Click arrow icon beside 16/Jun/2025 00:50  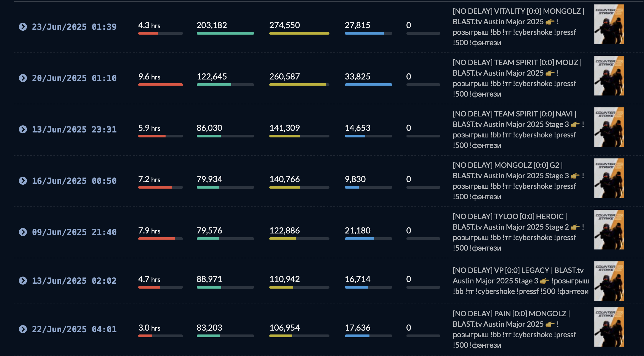tap(23, 181)
